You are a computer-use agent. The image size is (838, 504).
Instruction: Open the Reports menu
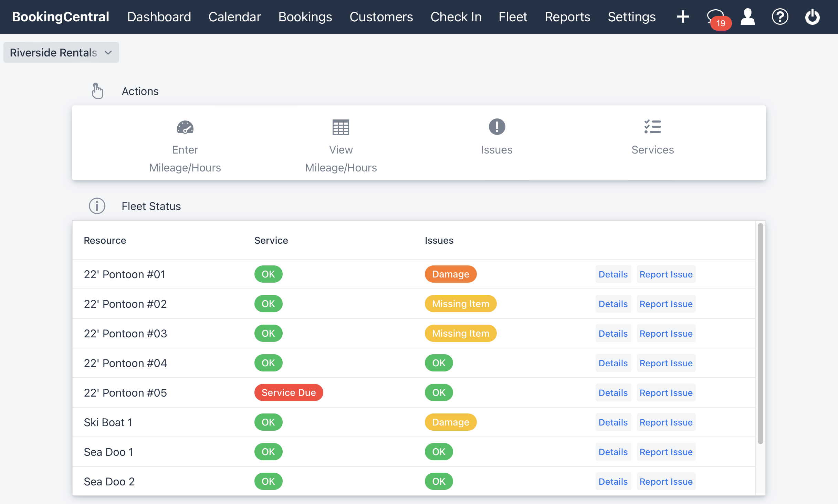point(567,17)
